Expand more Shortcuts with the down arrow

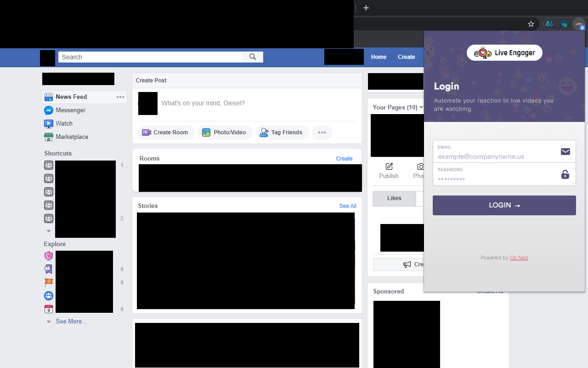[49, 231]
